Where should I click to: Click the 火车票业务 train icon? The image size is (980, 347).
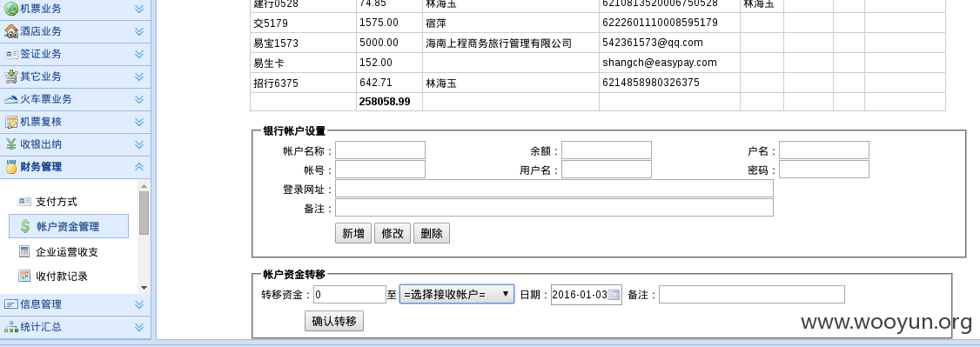11,98
